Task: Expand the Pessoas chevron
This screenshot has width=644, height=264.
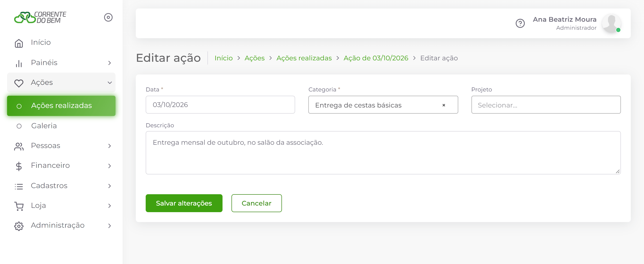Action: tap(110, 146)
